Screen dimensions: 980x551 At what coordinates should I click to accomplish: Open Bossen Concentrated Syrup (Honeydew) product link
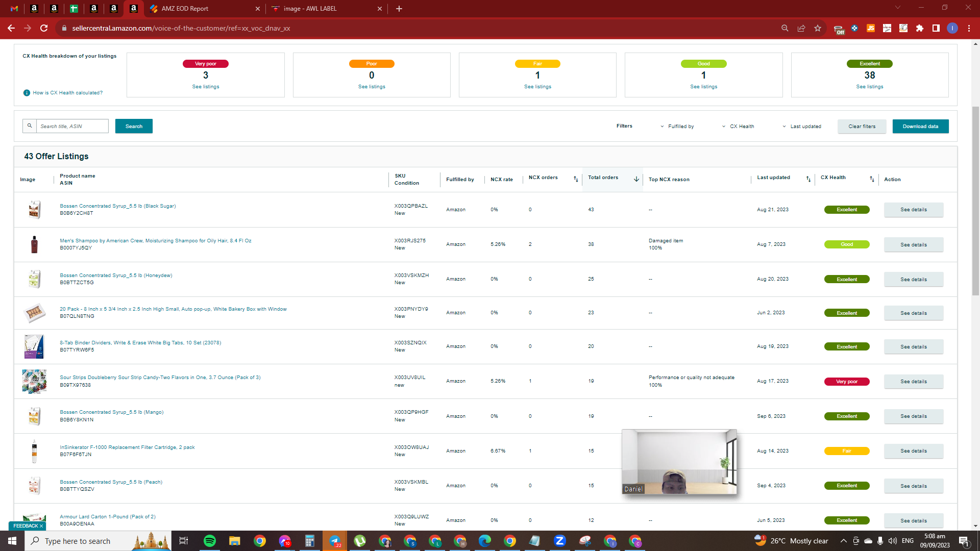(x=116, y=275)
